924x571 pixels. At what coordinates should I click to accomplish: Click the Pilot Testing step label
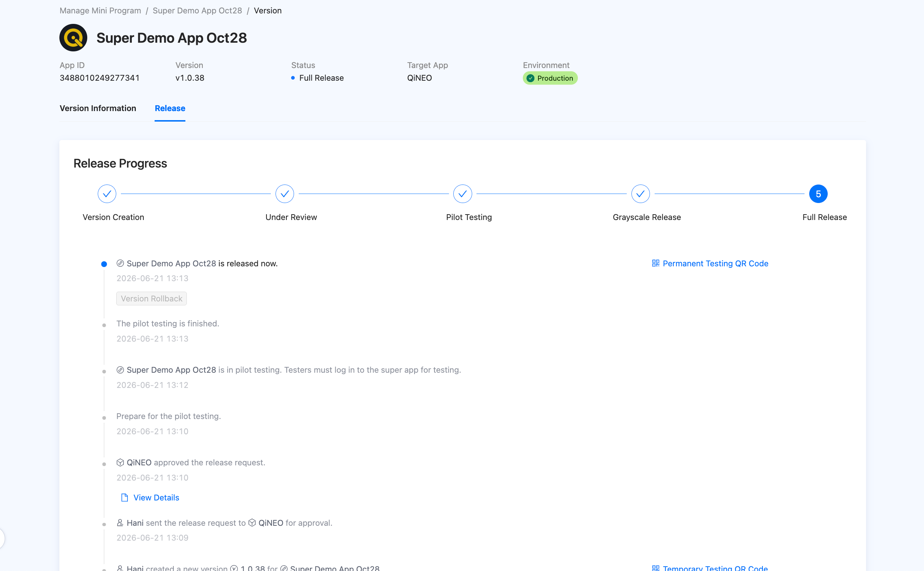tap(469, 217)
